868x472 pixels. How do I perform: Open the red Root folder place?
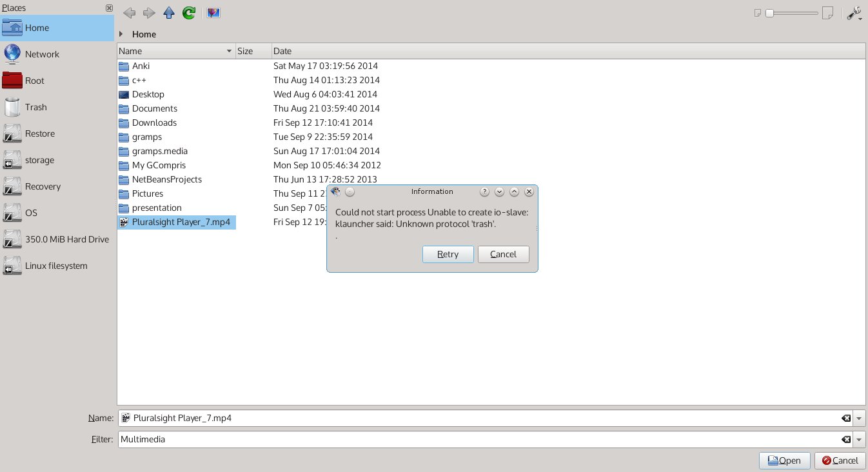[57, 81]
